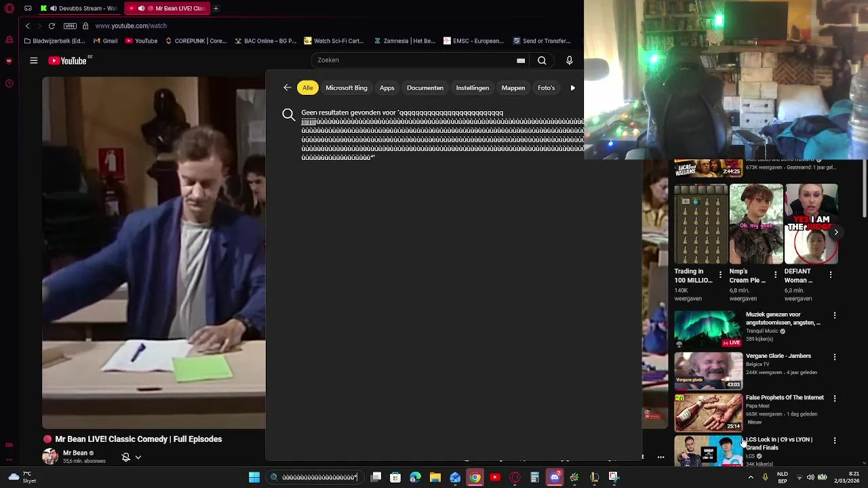Mute the audio icon on the Devubbs tab
Image resolution: width=868 pixels, height=488 pixels.
pyautogui.click(x=53, y=8)
